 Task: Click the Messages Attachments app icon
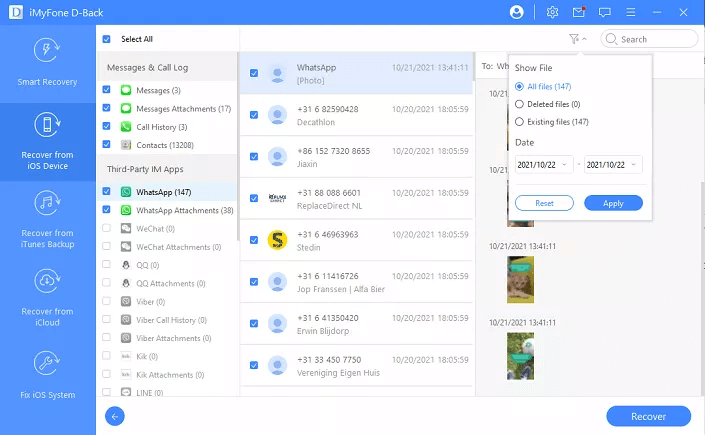pyautogui.click(x=126, y=108)
